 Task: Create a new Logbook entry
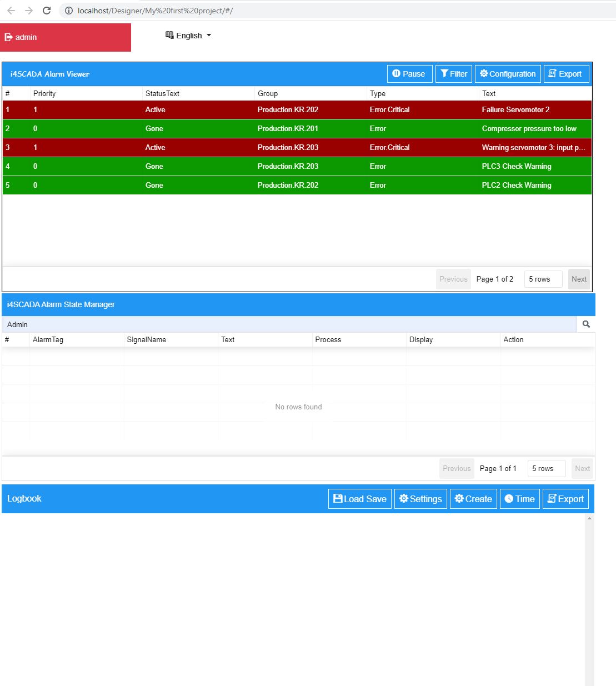473,499
